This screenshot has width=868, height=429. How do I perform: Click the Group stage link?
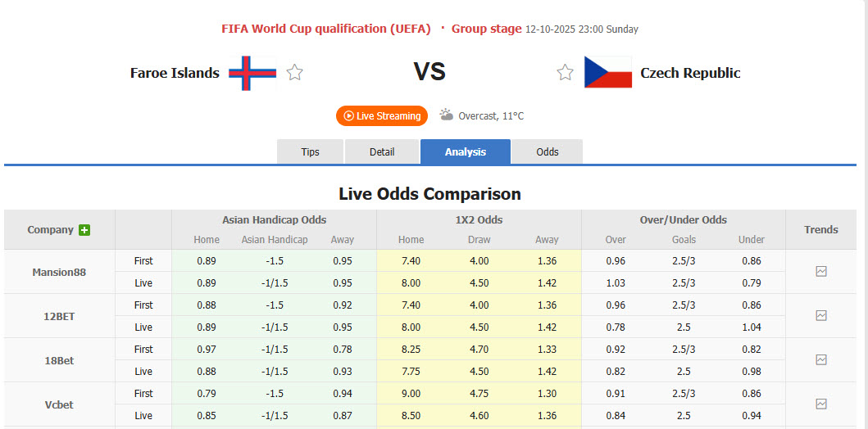click(486, 29)
